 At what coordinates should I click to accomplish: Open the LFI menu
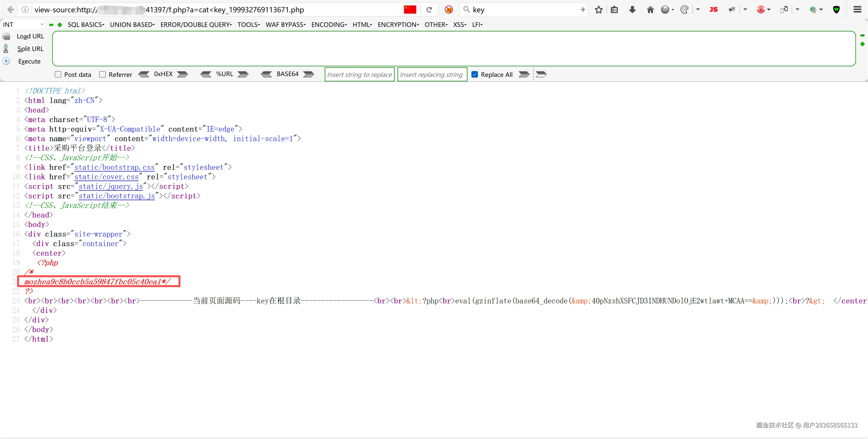tap(477, 25)
